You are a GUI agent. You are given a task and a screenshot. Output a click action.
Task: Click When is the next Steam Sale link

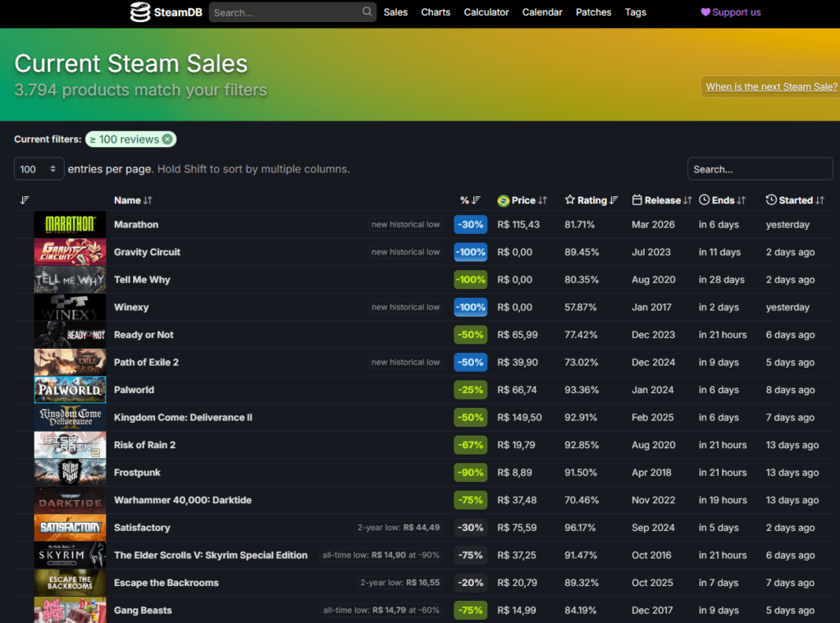tap(771, 86)
